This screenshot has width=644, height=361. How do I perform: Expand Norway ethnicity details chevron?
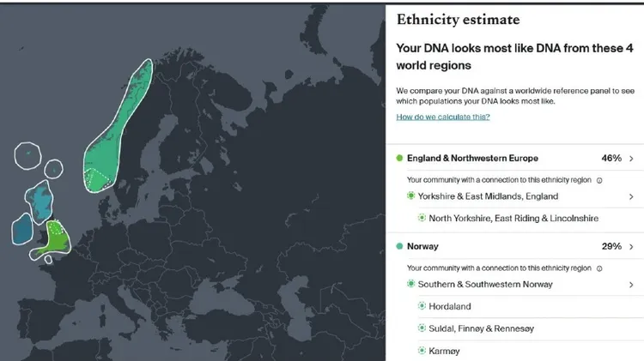click(631, 247)
